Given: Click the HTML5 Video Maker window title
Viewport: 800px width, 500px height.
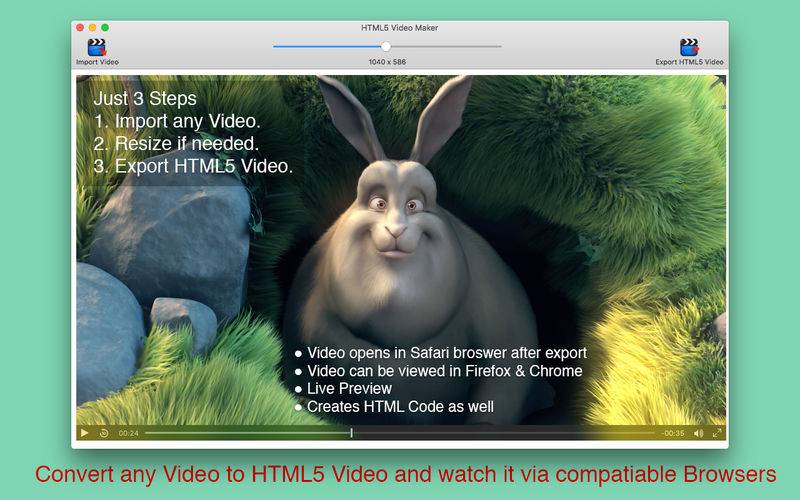Looking at the screenshot, I should [399, 28].
